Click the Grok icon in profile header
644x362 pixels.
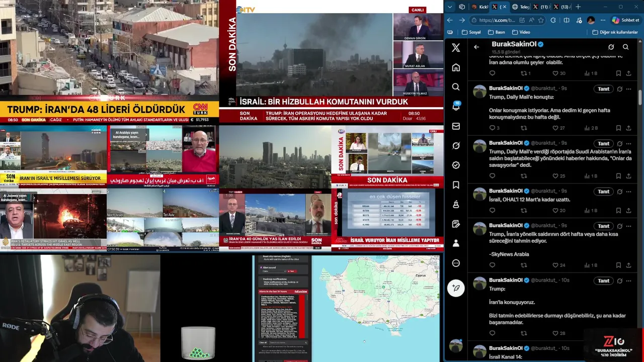611,47
